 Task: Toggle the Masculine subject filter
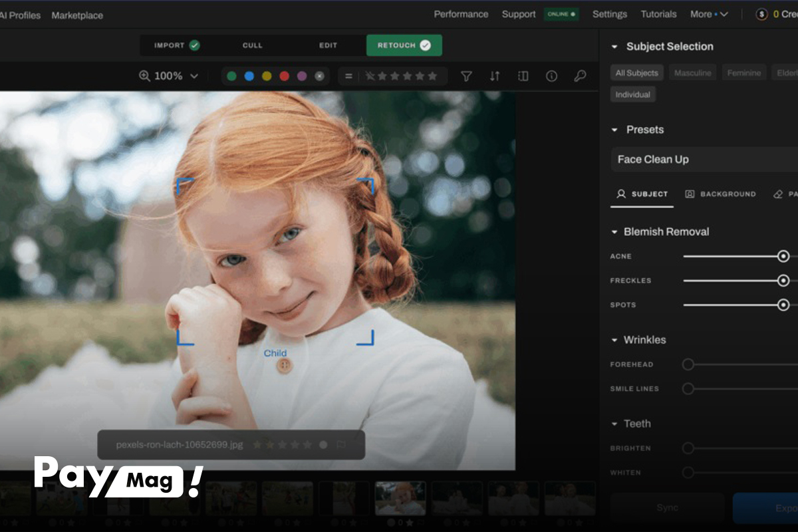(x=692, y=73)
